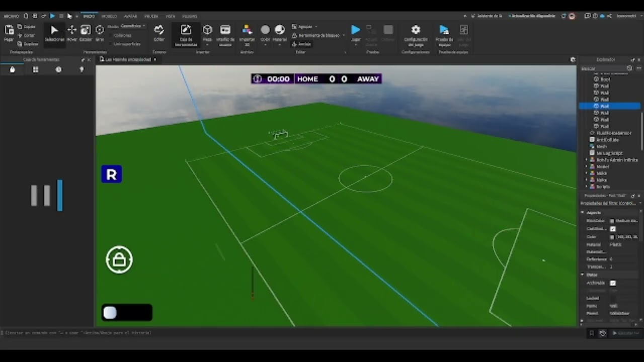Click Cortar in the clipboard group

click(27, 35)
